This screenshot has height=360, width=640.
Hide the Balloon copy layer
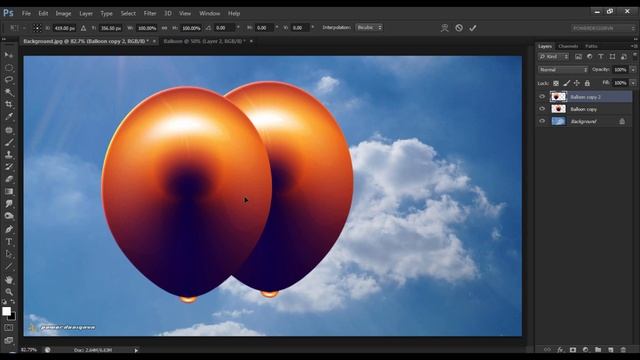tap(542, 109)
